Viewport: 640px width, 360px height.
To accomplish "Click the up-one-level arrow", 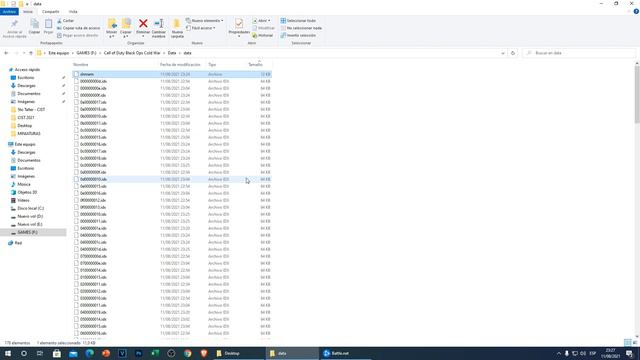I will [31, 53].
